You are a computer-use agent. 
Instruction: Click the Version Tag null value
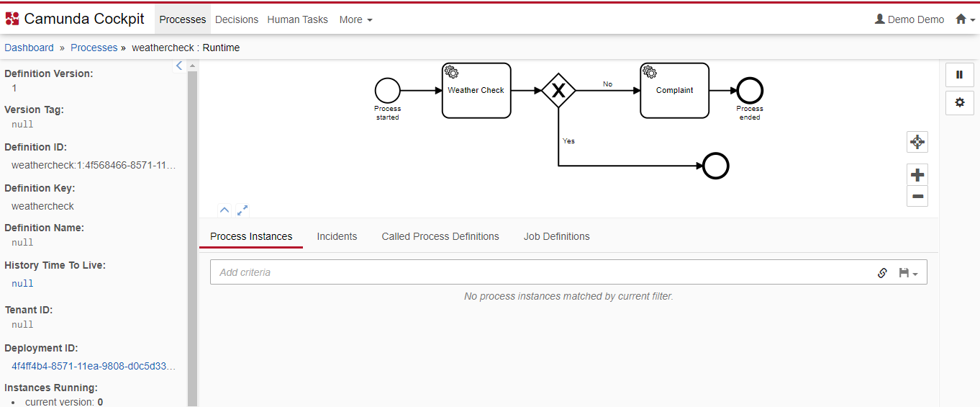point(22,124)
